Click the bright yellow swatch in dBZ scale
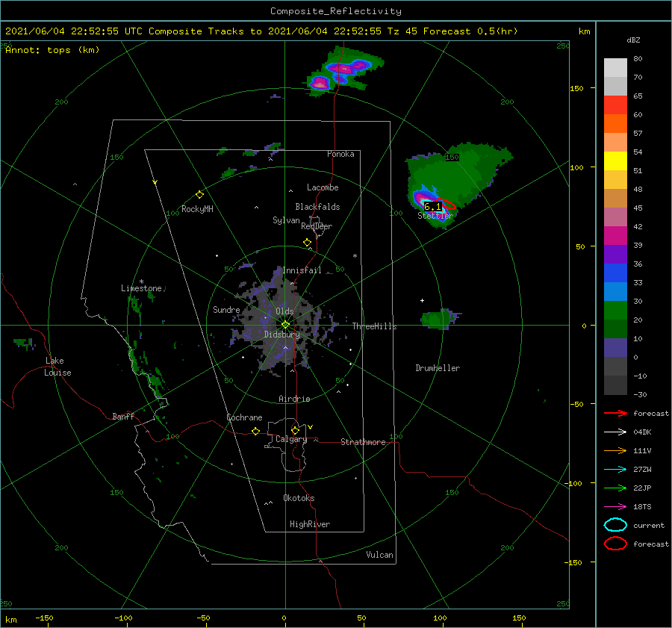Screen dimensions: 672x628 click(615, 161)
